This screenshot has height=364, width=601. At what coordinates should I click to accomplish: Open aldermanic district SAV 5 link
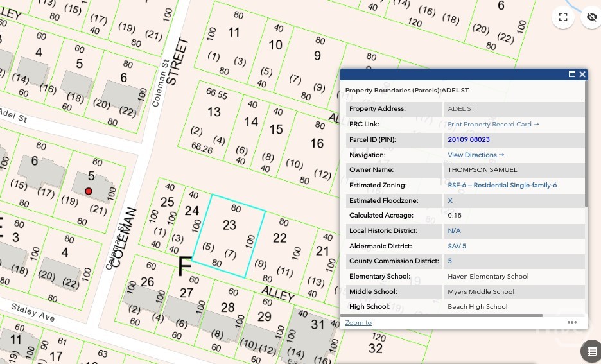[457, 246]
